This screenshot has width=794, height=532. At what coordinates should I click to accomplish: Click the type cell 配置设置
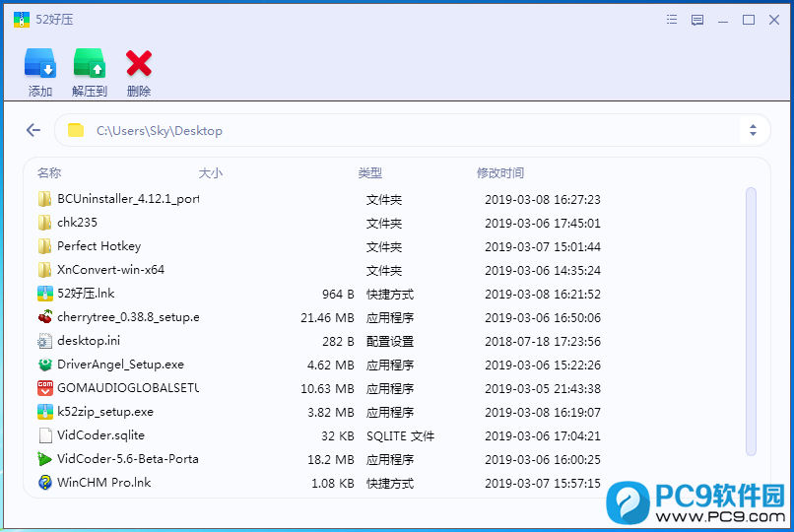(390, 341)
